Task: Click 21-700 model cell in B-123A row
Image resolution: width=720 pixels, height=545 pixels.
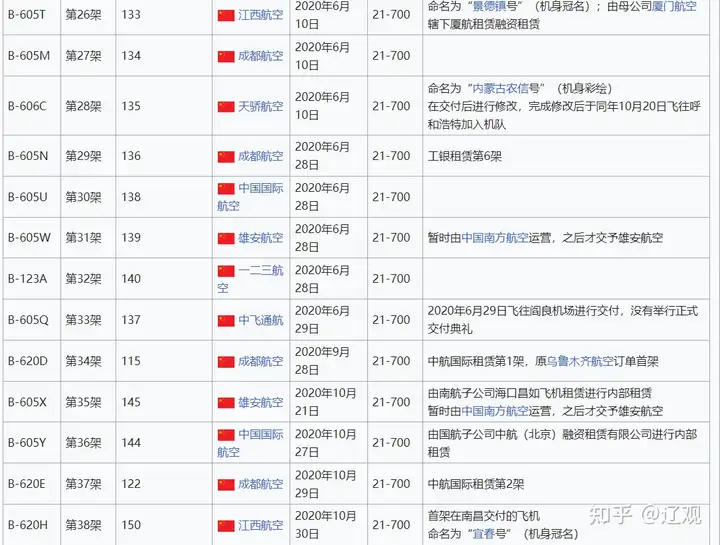Action: 394,279
